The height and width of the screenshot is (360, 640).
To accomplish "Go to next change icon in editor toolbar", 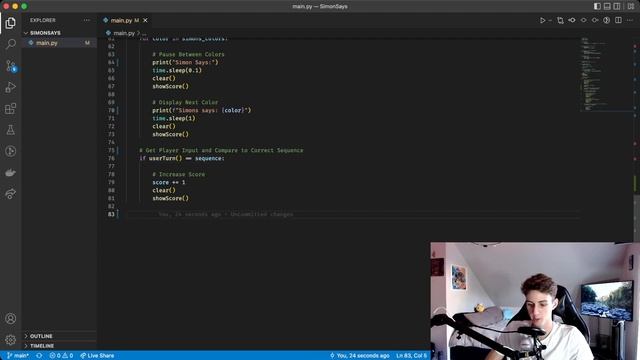I will tap(595, 20).
